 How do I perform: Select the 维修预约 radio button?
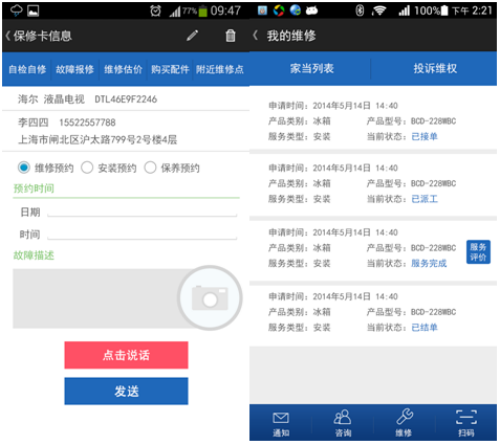24,167
